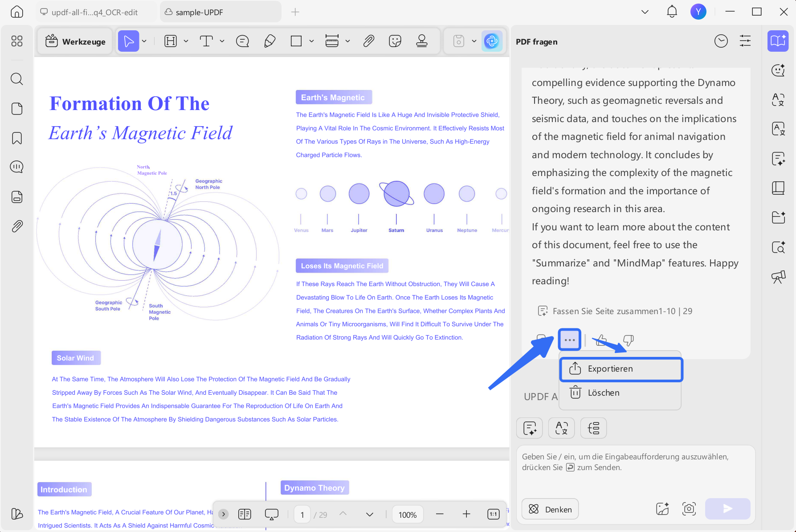The width and height of the screenshot is (796, 532).
Task: Select the cursor selection tool
Action: (128, 41)
